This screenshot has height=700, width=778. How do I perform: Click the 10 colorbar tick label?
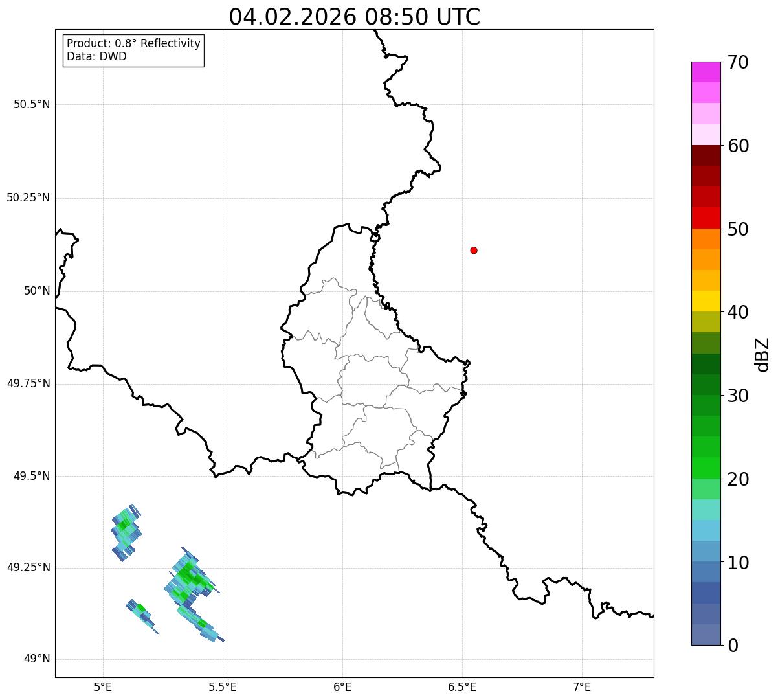[x=738, y=563]
